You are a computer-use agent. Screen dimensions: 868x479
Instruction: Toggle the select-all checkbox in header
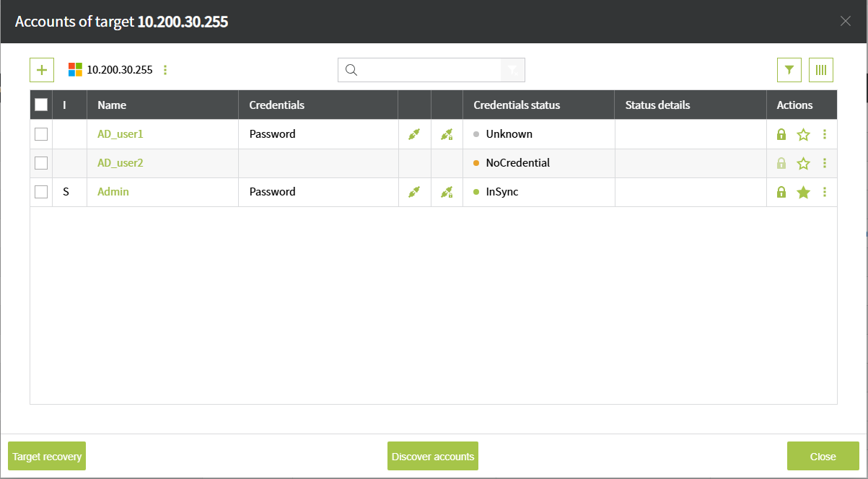41,105
